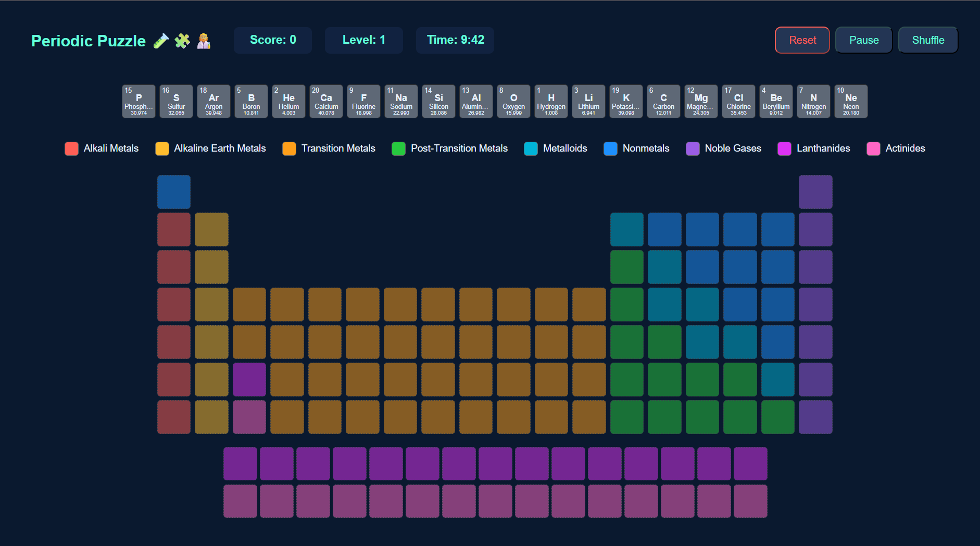
Task: Click the Time countdown display
Action: pyautogui.click(x=455, y=40)
